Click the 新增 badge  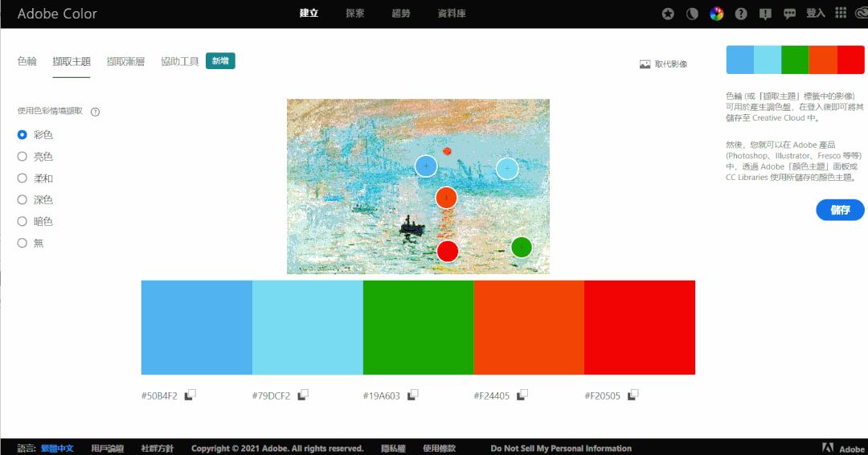click(x=220, y=61)
